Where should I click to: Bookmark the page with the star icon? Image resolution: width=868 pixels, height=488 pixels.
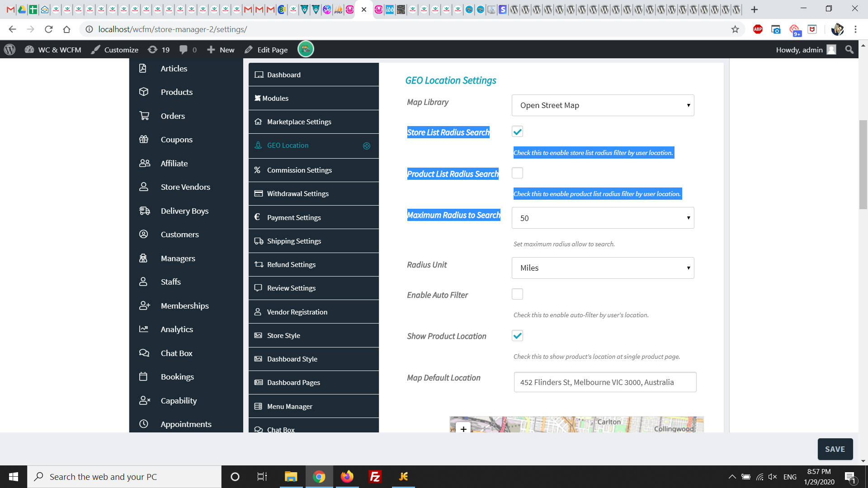(x=735, y=29)
